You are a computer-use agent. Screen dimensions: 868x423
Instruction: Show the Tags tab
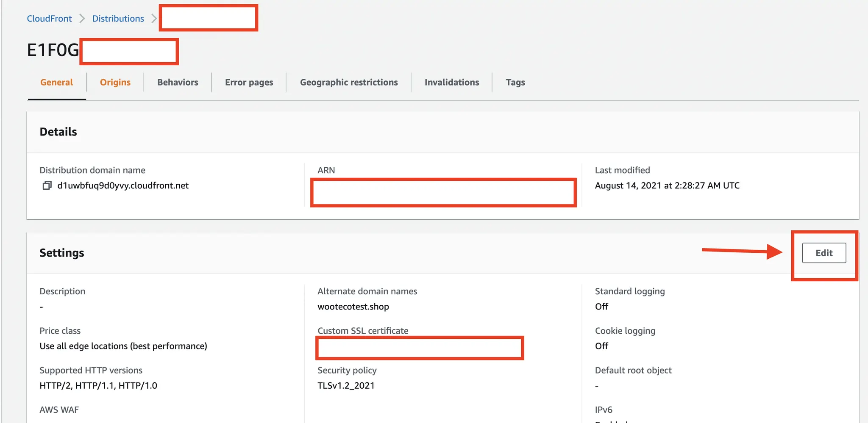515,82
